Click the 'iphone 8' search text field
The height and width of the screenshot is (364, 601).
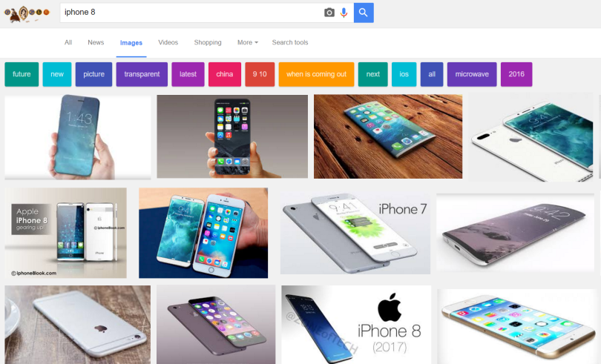(191, 13)
